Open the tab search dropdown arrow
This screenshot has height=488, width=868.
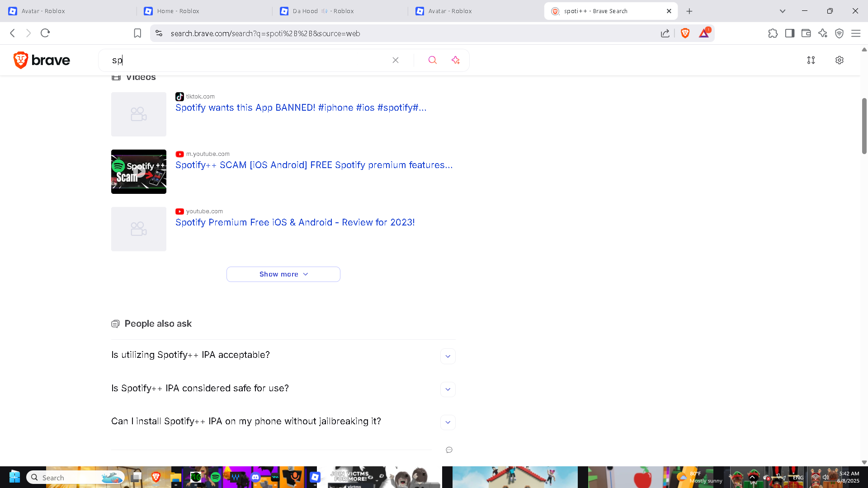[x=783, y=11]
